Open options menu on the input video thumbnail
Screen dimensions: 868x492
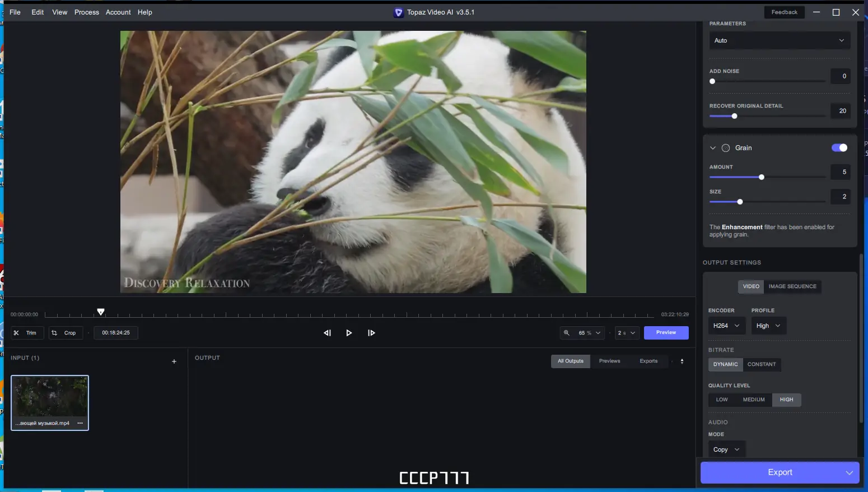80,423
